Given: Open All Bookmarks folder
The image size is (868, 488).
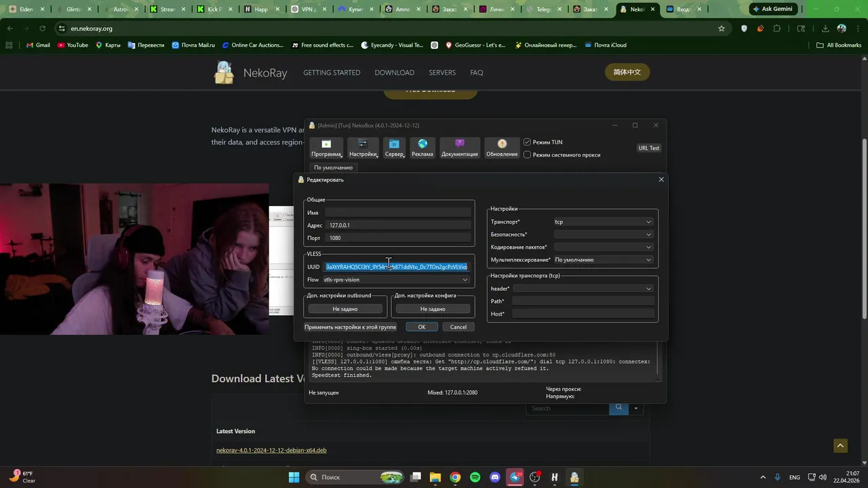Looking at the screenshot, I should point(839,45).
